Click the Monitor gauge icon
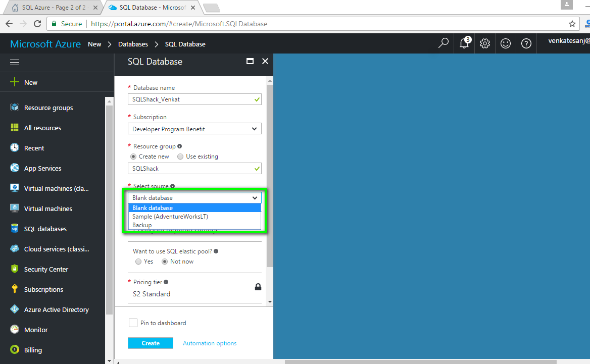Screen dimensions: 590x364 point(15,329)
